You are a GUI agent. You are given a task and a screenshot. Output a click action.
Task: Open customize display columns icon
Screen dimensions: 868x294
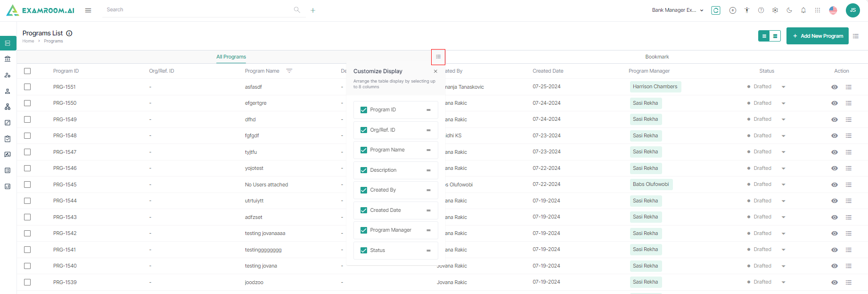[x=438, y=57]
